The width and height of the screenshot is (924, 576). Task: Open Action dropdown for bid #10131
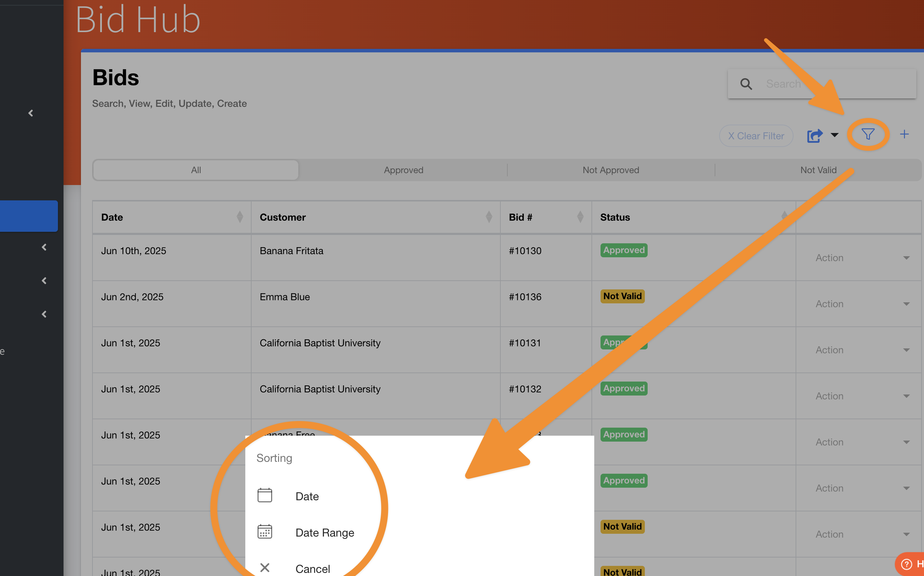(862, 350)
